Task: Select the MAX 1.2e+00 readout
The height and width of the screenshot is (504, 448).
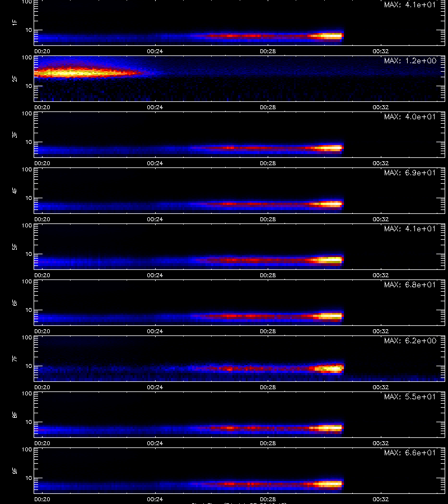Action: coord(410,60)
